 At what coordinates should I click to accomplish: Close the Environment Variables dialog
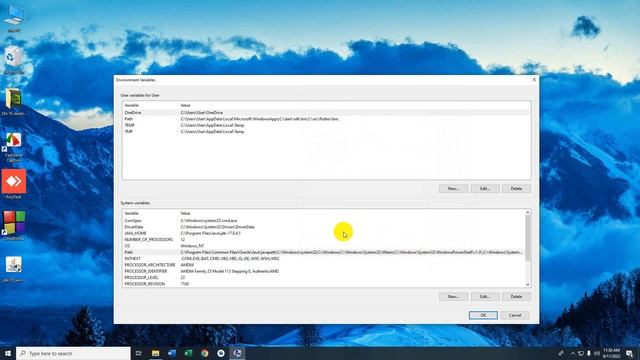point(534,80)
